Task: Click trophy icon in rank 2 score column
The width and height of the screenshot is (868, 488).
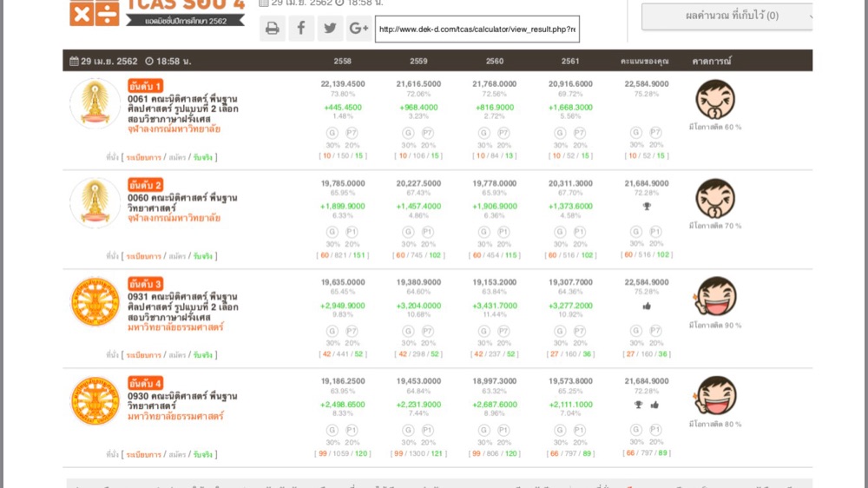Action: (646, 206)
